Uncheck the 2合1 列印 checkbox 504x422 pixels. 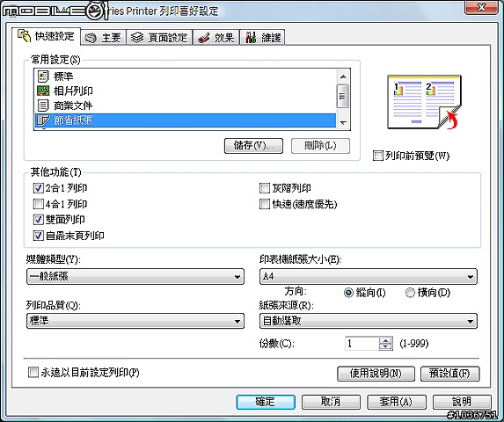tap(38, 188)
